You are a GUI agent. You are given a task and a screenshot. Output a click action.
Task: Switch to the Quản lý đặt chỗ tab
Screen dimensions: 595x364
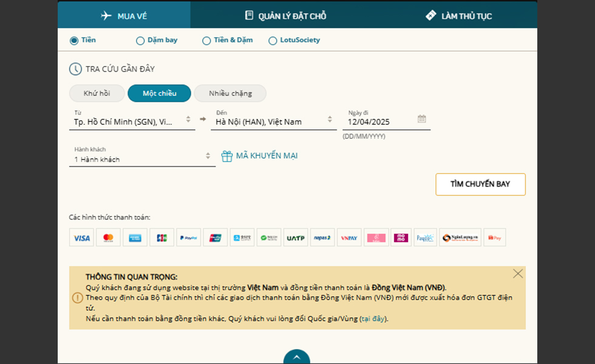(x=285, y=16)
